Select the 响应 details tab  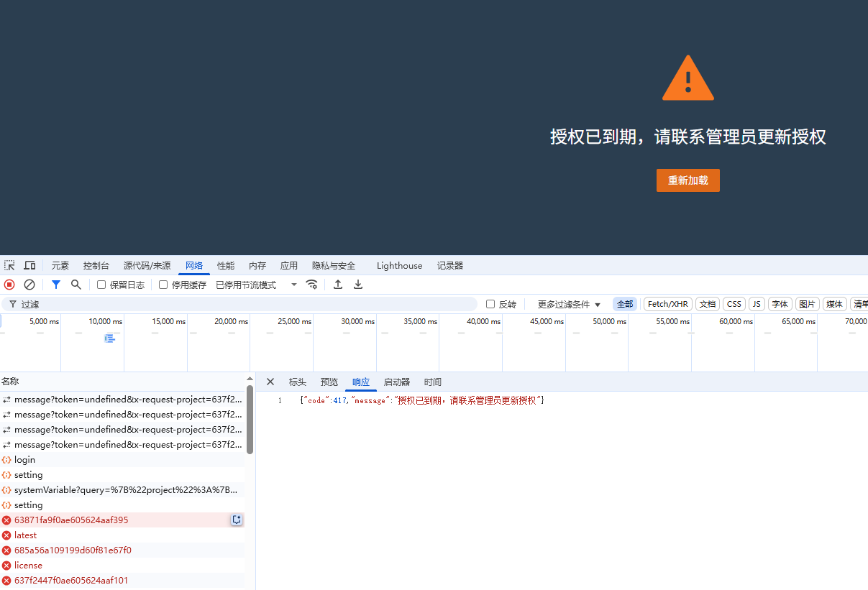(361, 382)
